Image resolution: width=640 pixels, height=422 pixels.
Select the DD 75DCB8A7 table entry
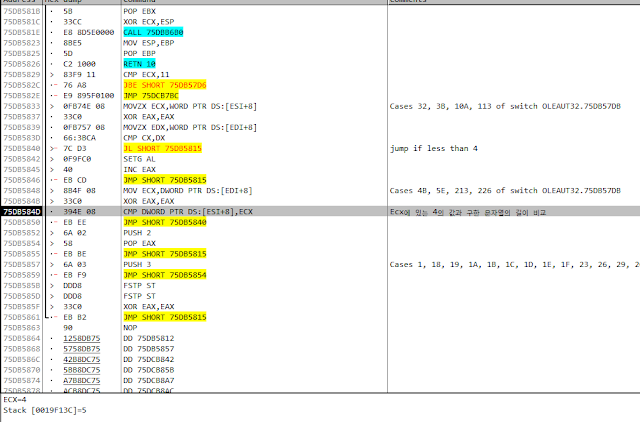click(x=149, y=380)
